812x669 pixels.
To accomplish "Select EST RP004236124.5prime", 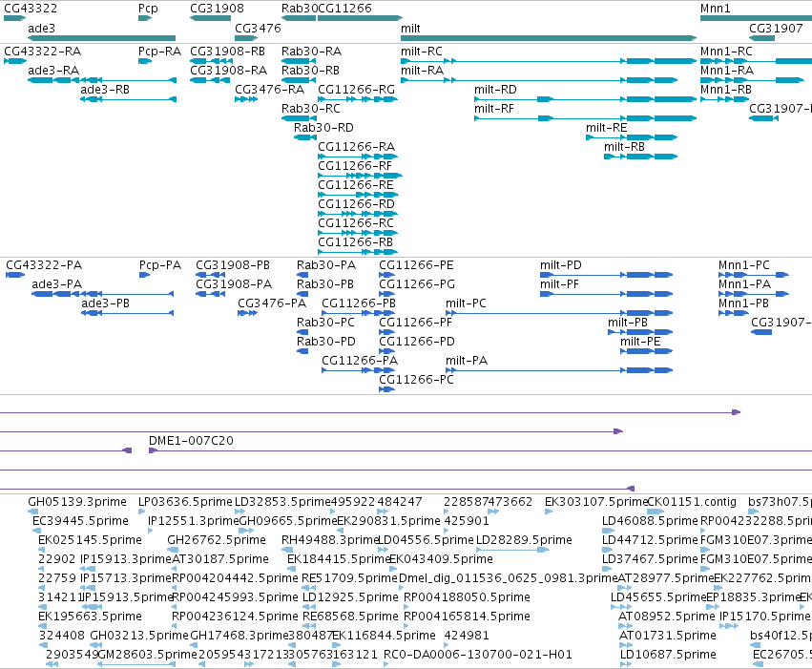I will (175, 627).
